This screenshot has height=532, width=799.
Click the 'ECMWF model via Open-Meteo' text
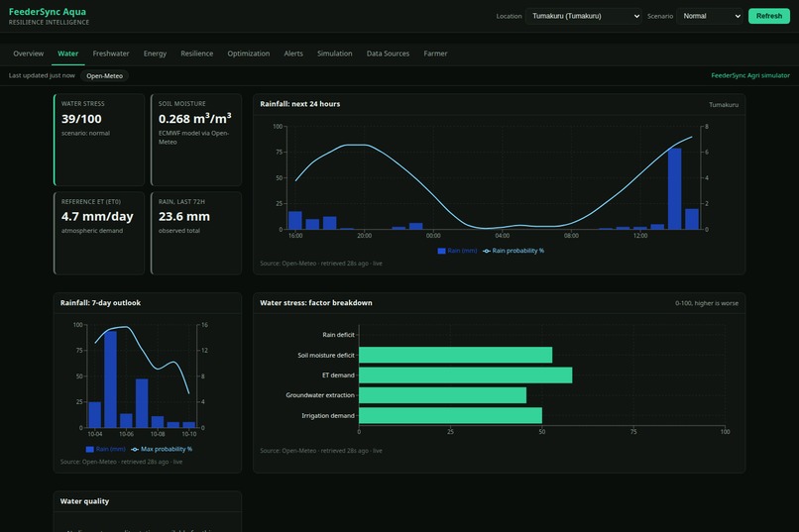194,138
